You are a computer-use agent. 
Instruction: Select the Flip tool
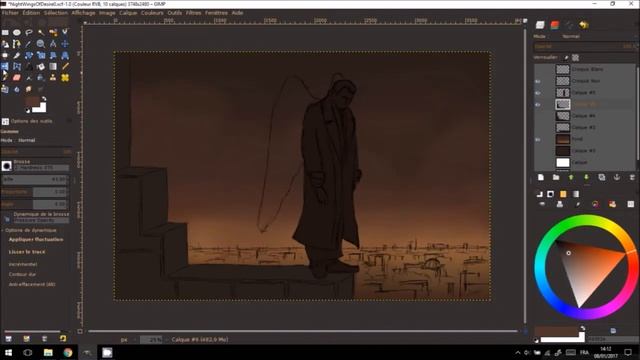coord(5,66)
